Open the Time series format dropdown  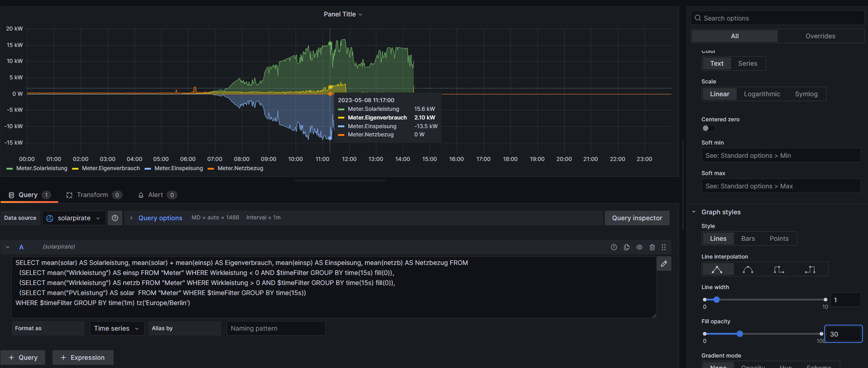point(116,328)
